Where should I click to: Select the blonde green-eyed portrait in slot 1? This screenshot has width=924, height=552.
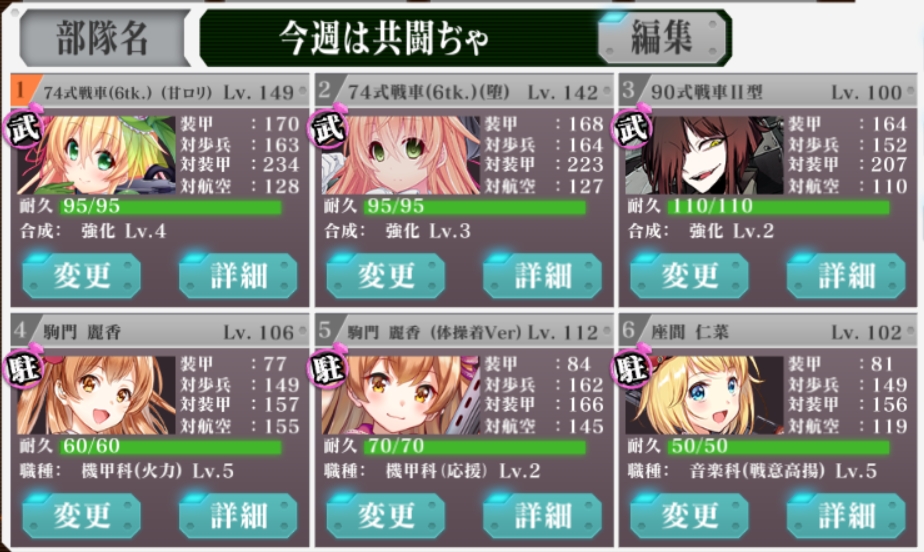[x=97, y=155]
